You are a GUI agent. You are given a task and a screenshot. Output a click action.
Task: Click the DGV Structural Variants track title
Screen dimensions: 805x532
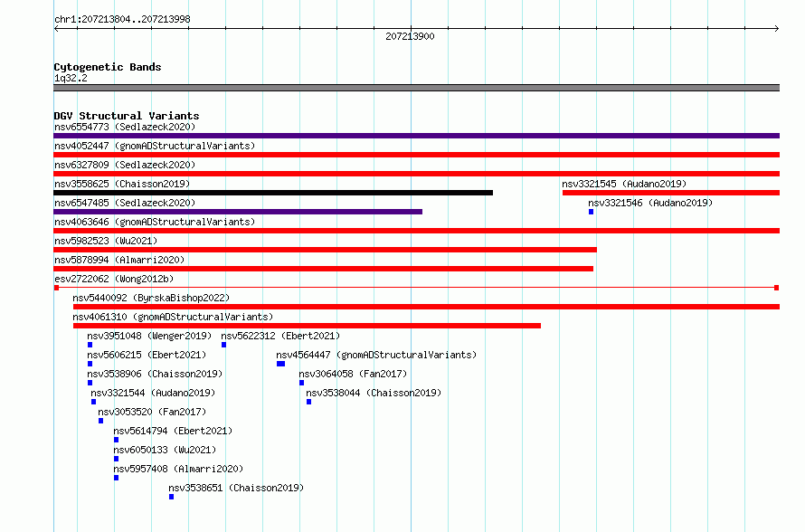[127, 116]
